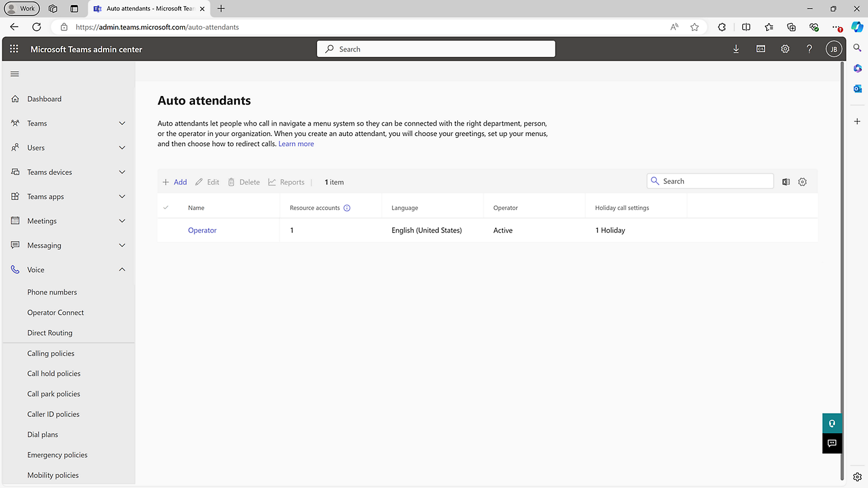Image resolution: width=868 pixels, height=488 pixels.
Task: Click the Edit toolbar button
Action: pyautogui.click(x=207, y=182)
